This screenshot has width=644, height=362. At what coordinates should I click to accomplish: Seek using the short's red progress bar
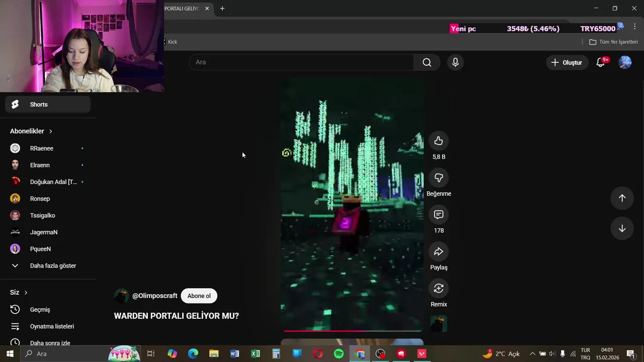352,331
